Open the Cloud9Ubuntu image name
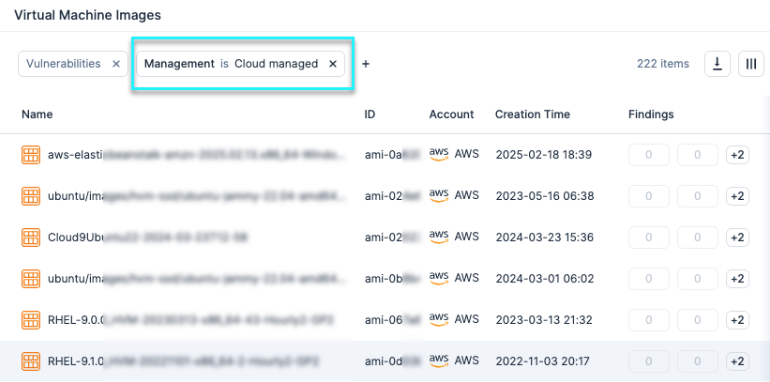Screen dimensions: 770x382 (x=147, y=237)
